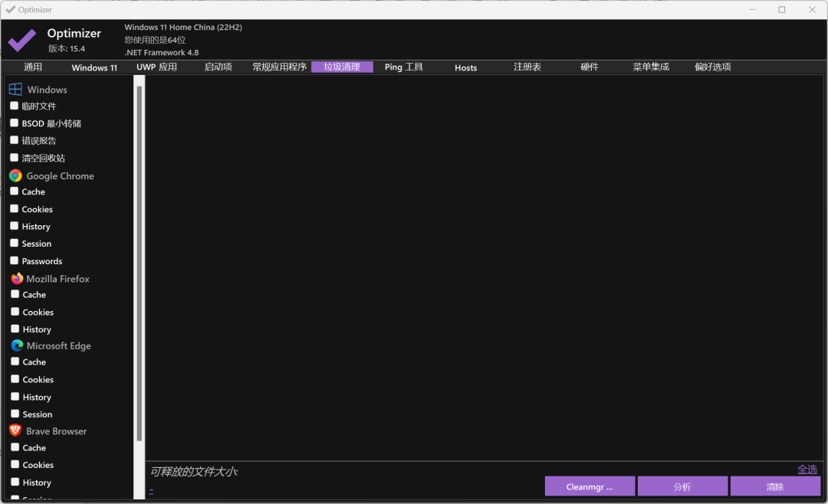Open the Ping 工具 tab
This screenshot has height=504, width=828.
pos(404,67)
